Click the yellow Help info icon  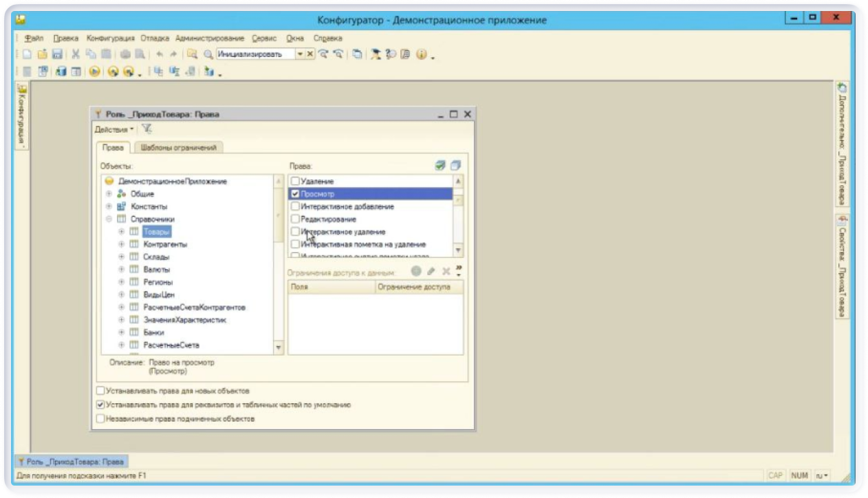pos(422,54)
